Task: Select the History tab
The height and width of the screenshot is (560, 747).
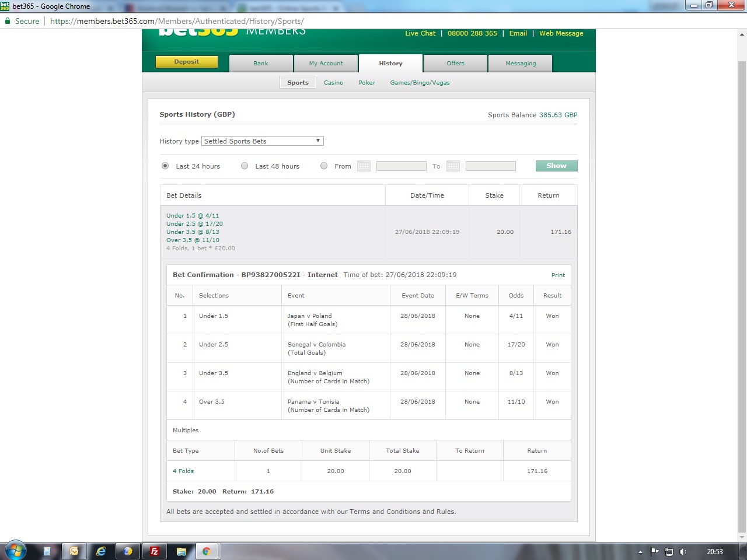Action: pyautogui.click(x=390, y=63)
